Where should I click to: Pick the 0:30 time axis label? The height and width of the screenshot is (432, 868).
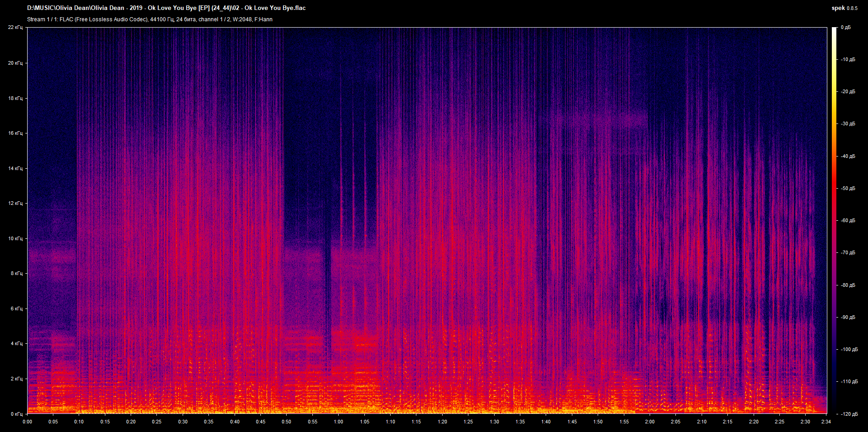[x=183, y=422]
